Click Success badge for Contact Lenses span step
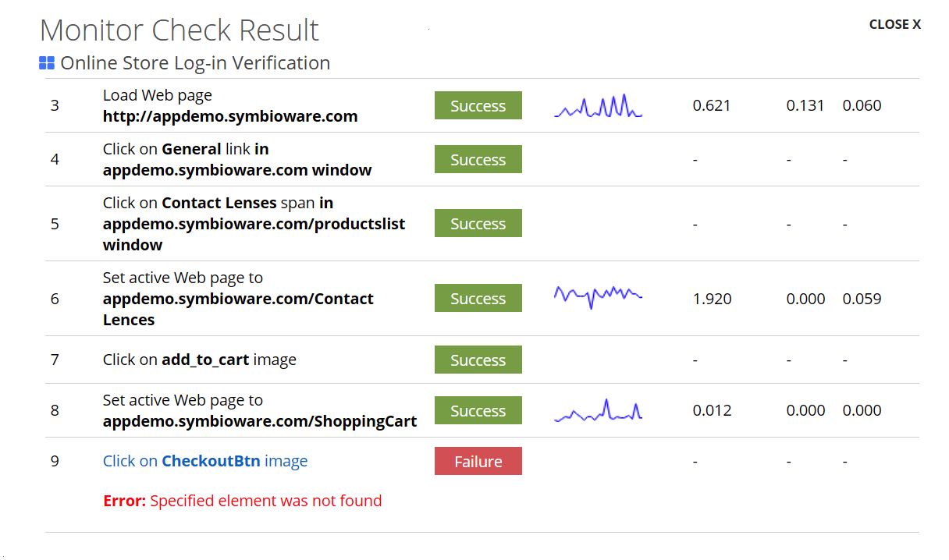 pyautogui.click(x=478, y=224)
